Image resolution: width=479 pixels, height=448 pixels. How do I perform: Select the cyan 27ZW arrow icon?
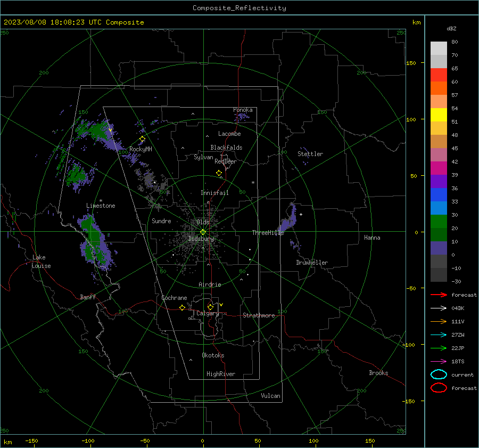coord(439,335)
